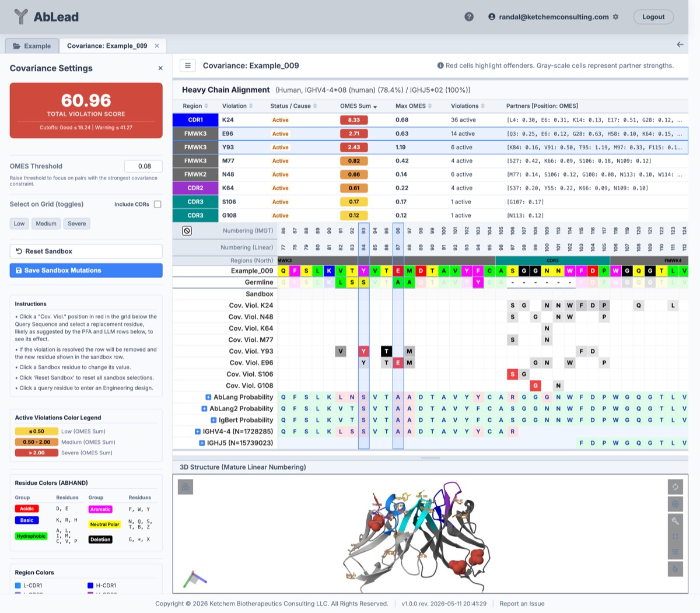This screenshot has height=613, width=700.
Task: Click black T cell in Cov. Viol. Y93 row
Action: [386, 351]
